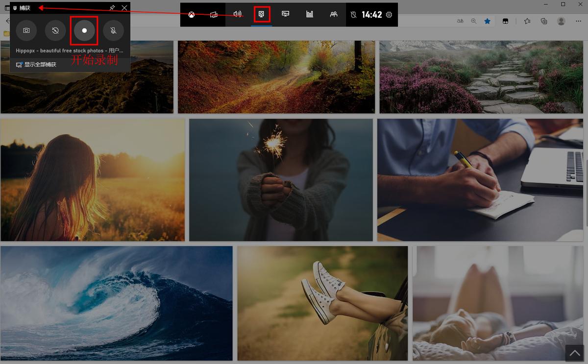The image size is (588, 364).
Task: Pin the Capture widget
Action: click(x=112, y=8)
